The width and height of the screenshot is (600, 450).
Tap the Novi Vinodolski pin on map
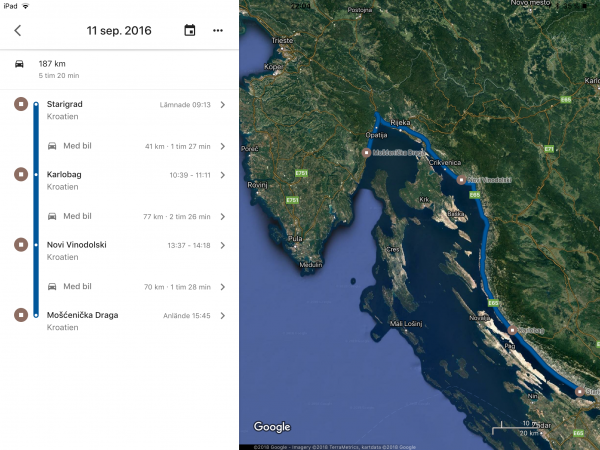461,180
